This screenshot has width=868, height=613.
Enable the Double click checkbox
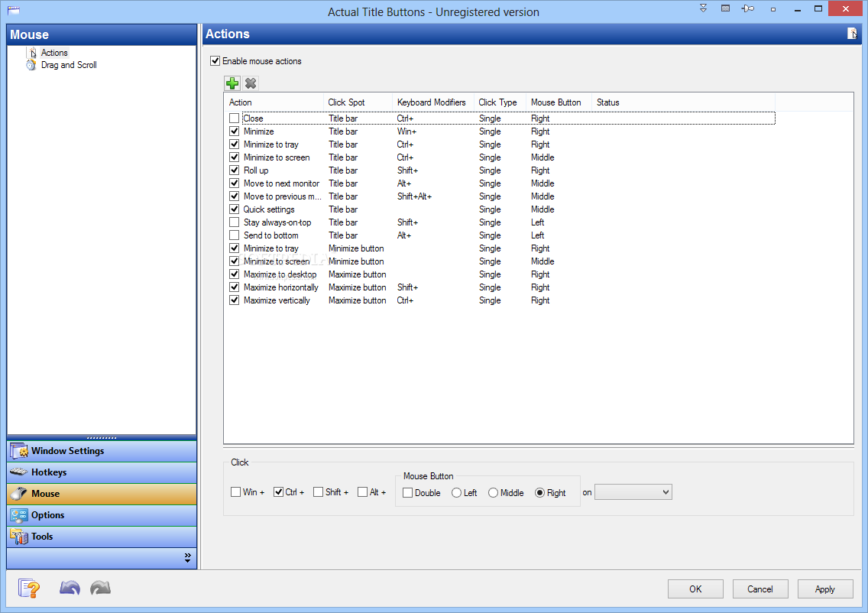point(407,492)
